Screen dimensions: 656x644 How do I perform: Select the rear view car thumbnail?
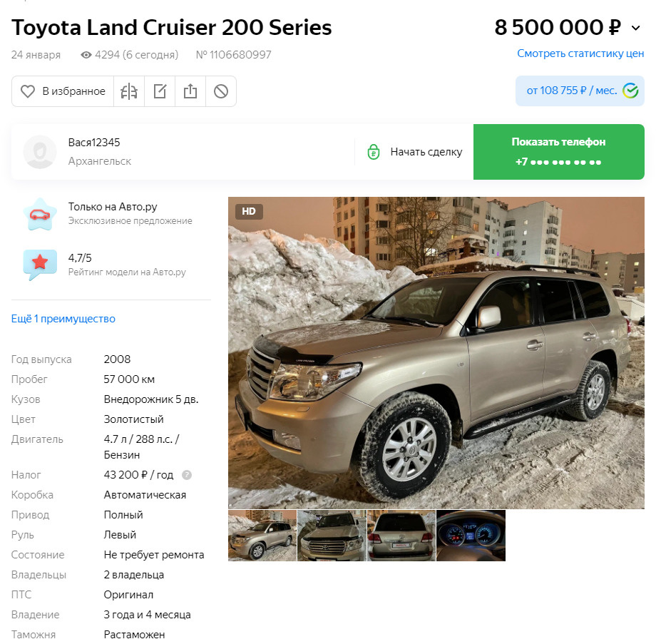[x=401, y=535]
